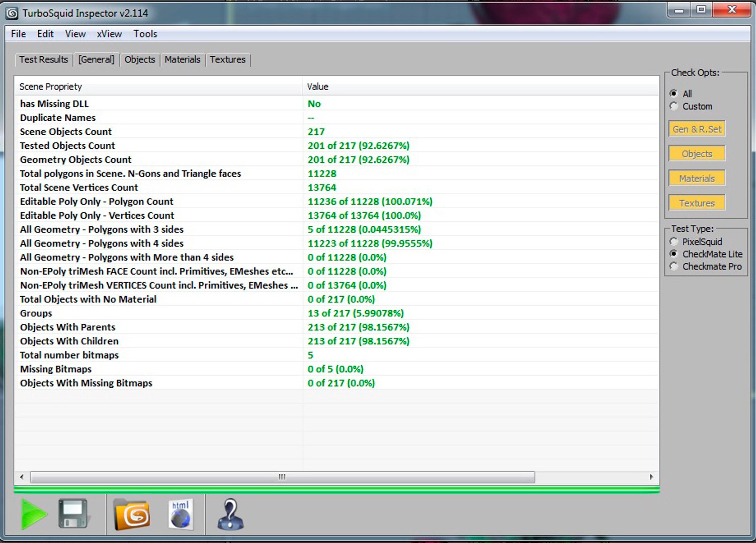756x543 pixels.
Task: Select the 'Objects With Children' row
Action: 337,341
